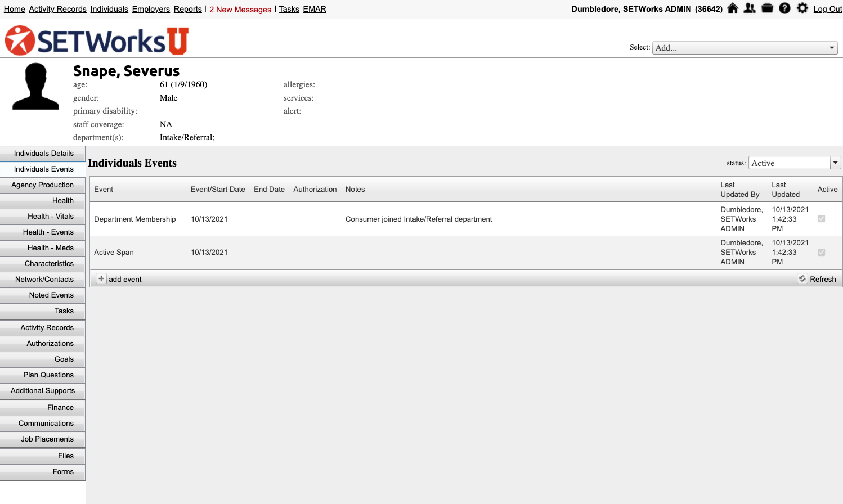Open Agency Production sidebar tab

[x=43, y=184]
